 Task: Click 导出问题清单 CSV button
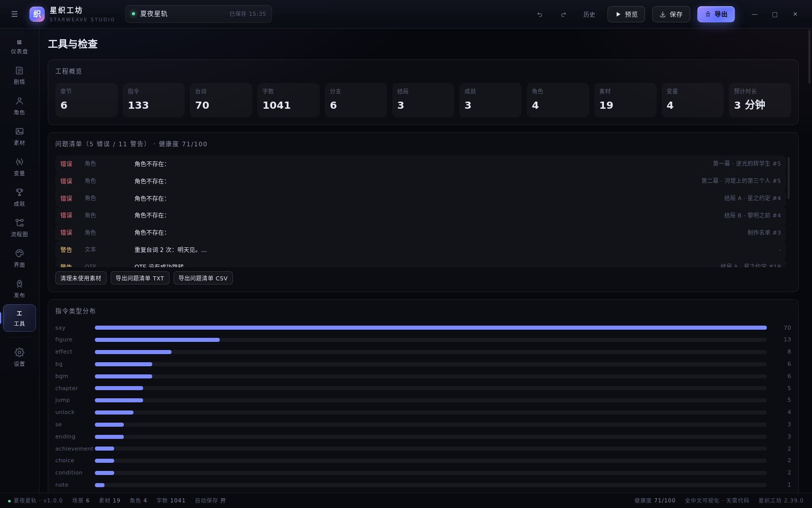[x=203, y=278]
